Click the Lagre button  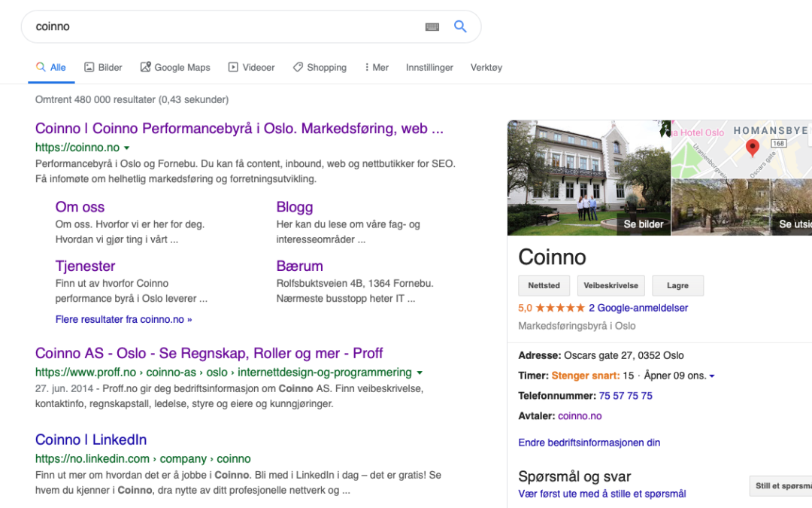(678, 286)
